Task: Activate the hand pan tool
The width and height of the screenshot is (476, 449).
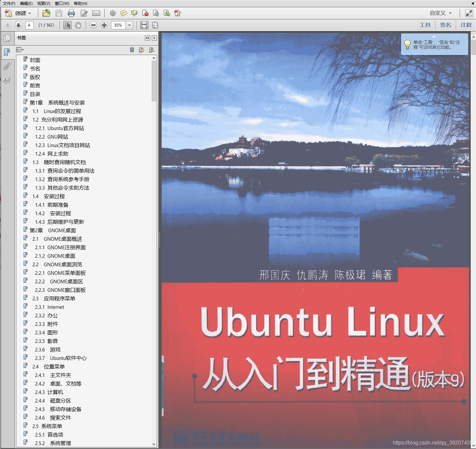Action: 78,25
